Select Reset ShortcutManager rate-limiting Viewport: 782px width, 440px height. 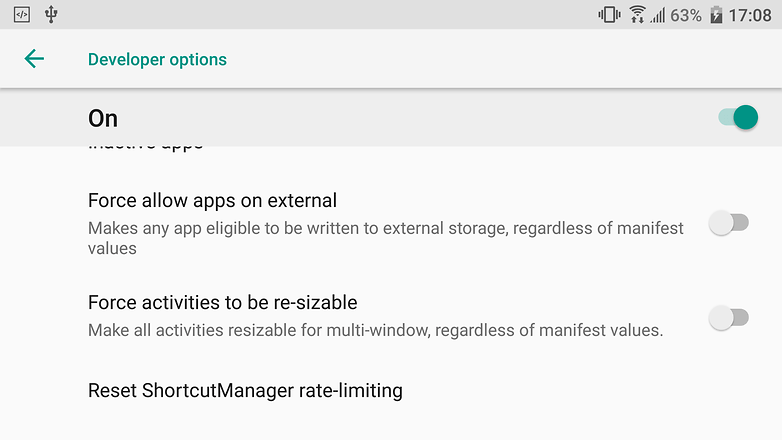point(391,391)
